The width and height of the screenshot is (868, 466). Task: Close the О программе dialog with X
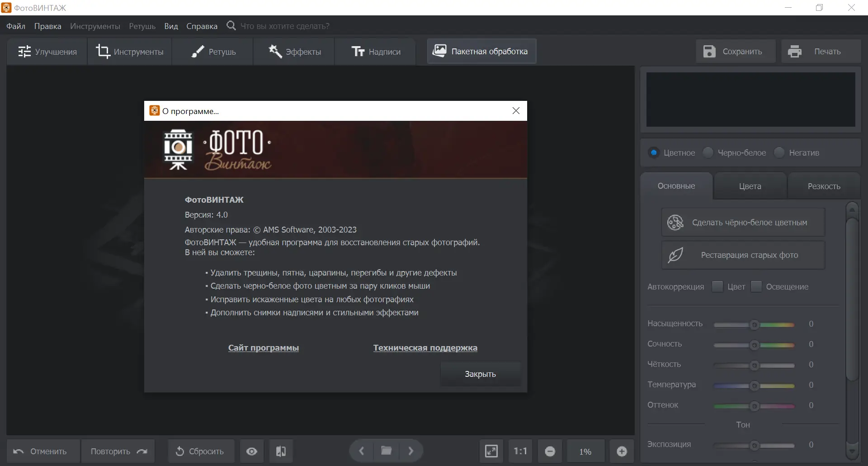click(516, 111)
